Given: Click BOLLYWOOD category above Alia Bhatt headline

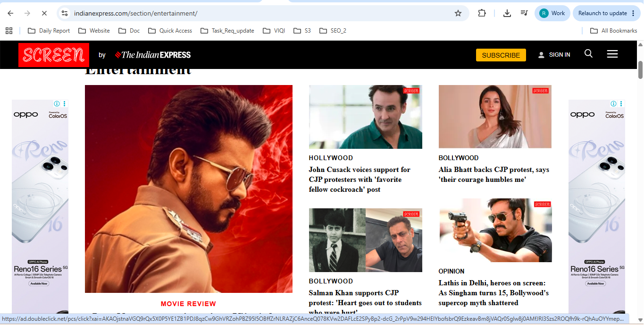Looking at the screenshot, I should tap(459, 158).
